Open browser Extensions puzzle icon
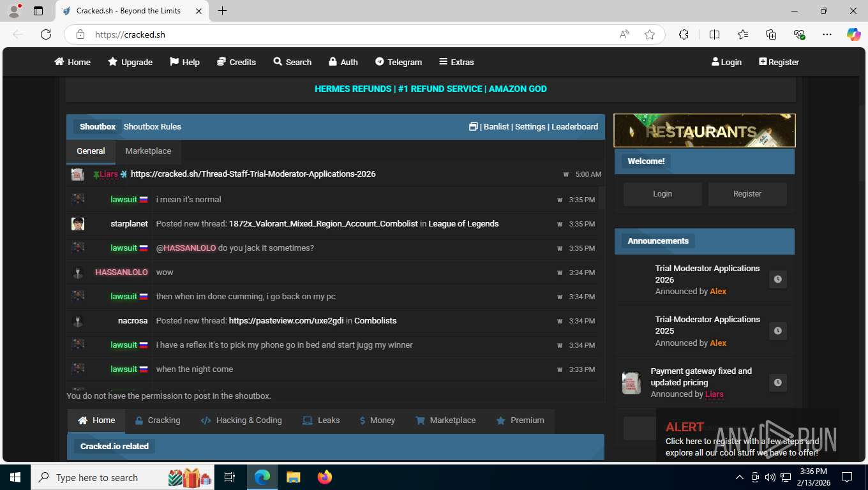 [684, 34]
